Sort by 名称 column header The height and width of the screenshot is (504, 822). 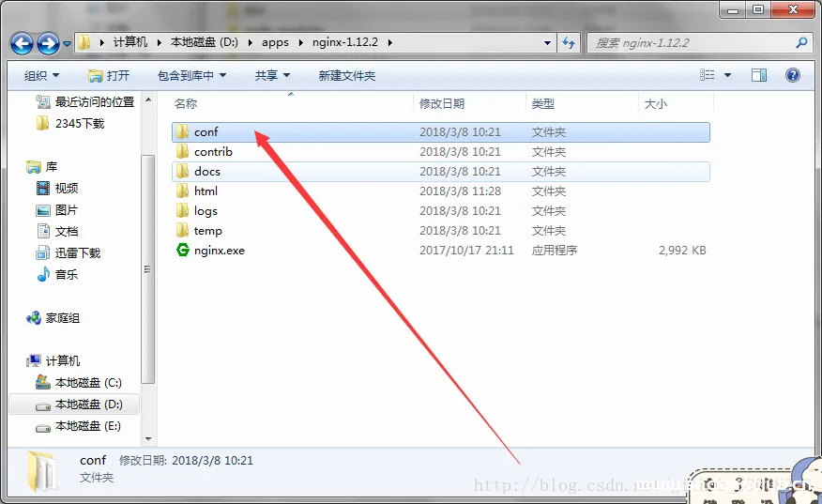coord(186,104)
